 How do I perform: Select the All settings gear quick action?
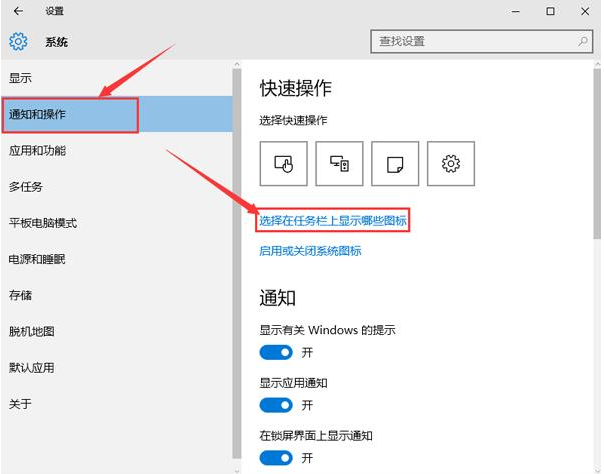pos(450,163)
